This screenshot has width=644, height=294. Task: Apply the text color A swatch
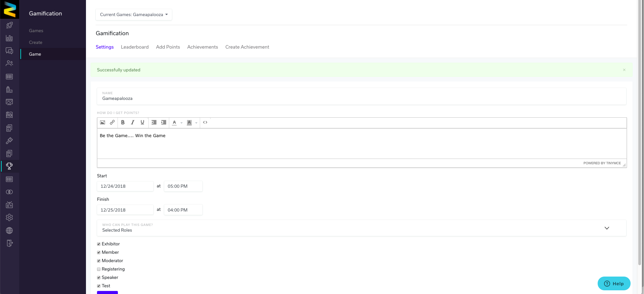pos(174,122)
